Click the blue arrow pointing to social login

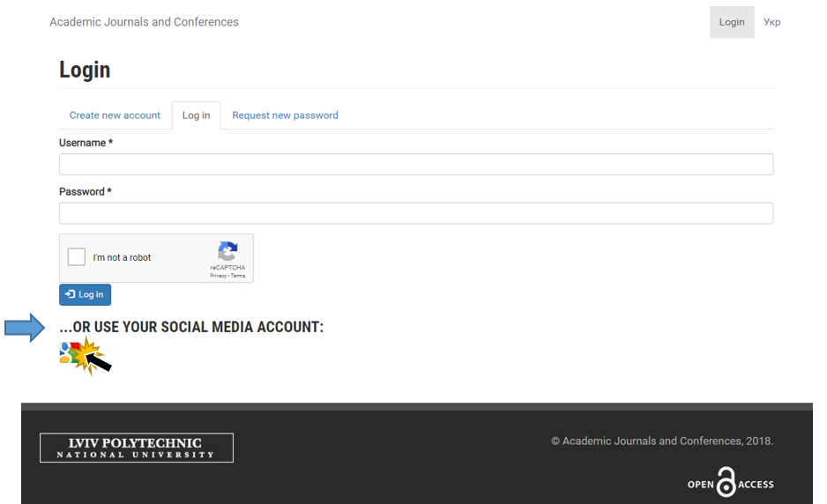(25, 328)
